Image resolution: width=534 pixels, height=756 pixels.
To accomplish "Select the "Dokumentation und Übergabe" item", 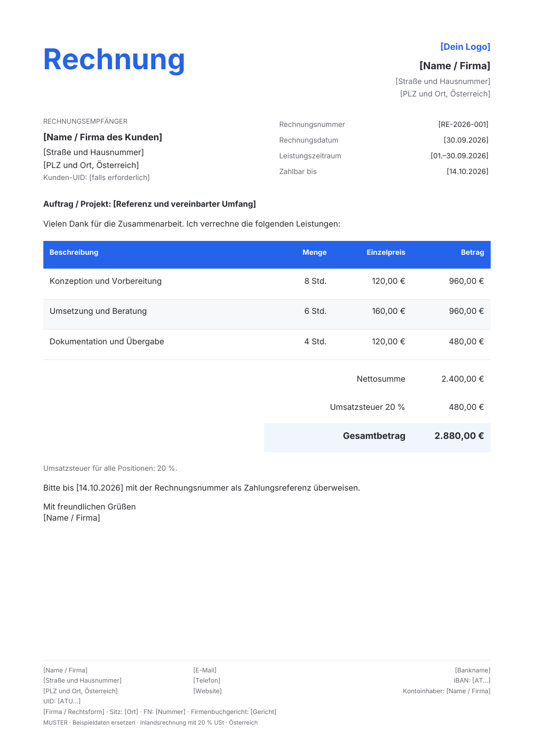I will point(107,342).
